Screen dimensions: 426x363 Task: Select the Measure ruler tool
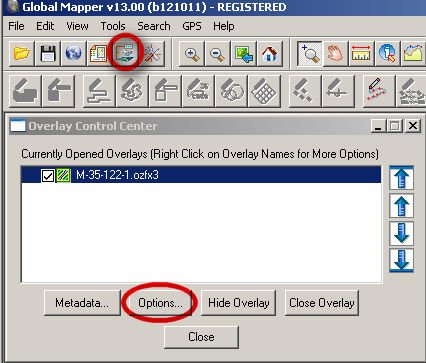pos(362,53)
